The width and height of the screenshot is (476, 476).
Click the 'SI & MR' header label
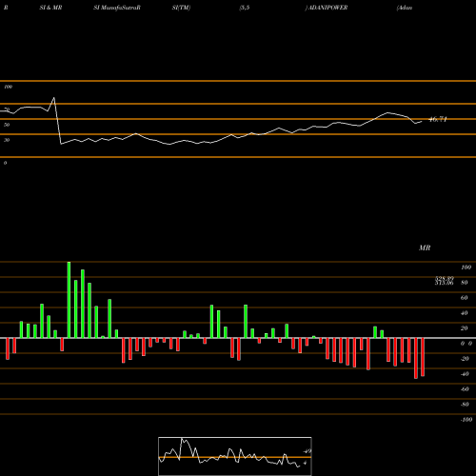point(50,8)
